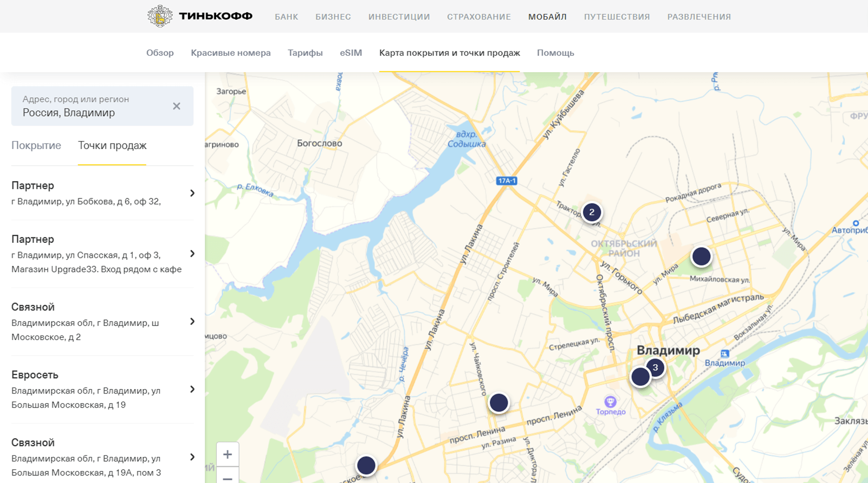Click the Октябрьский район map label

coord(624,248)
